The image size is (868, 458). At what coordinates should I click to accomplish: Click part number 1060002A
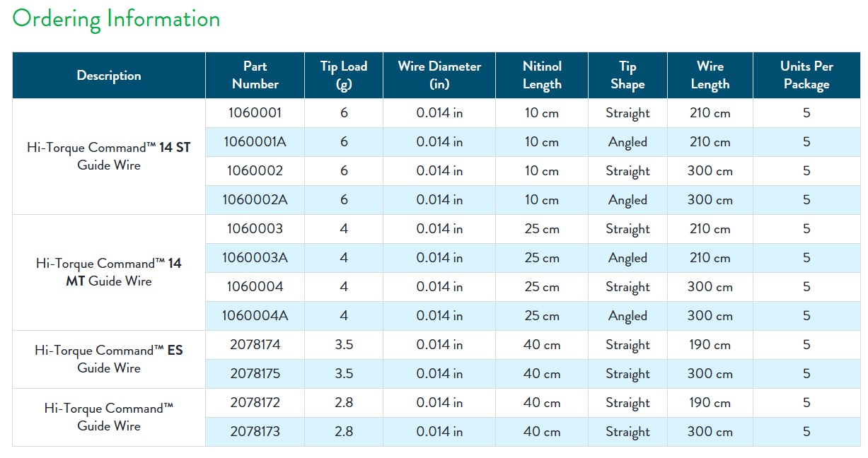(x=255, y=200)
